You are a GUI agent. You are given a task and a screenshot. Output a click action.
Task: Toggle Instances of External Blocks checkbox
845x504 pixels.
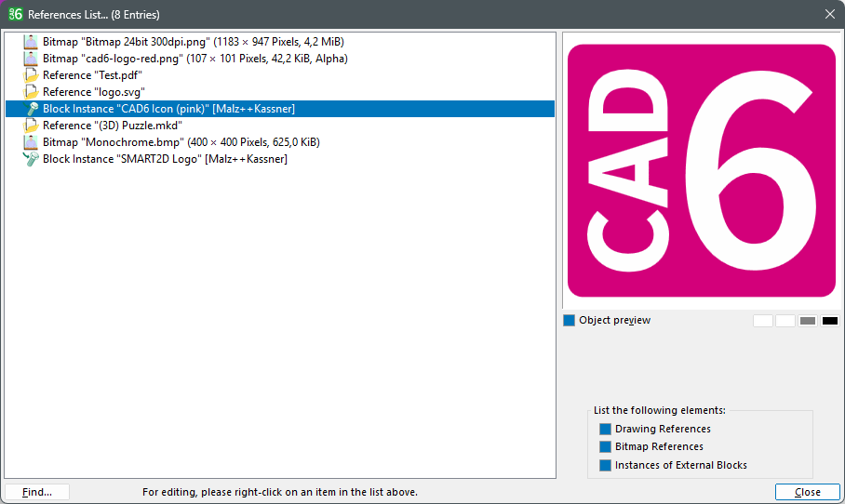(x=605, y=465)
